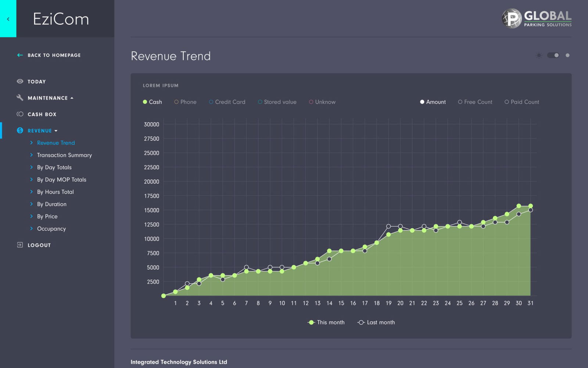Click chevron beside Transaction Summary
The width and height of the screenshot is (588, 368).
[x=31, y=155]
